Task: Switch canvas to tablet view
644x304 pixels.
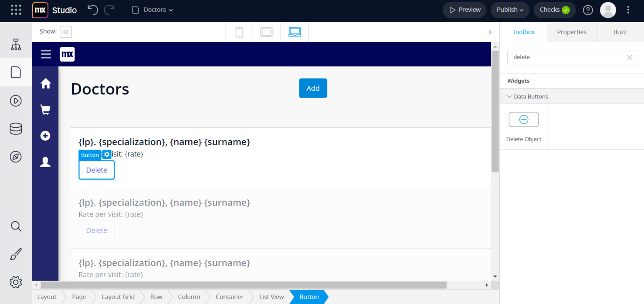Action: [x=267, y=32]
